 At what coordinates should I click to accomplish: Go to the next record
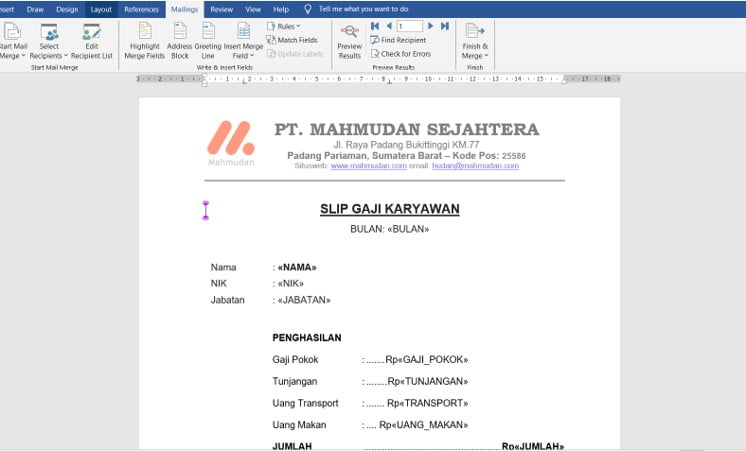[x=431, y=25]
